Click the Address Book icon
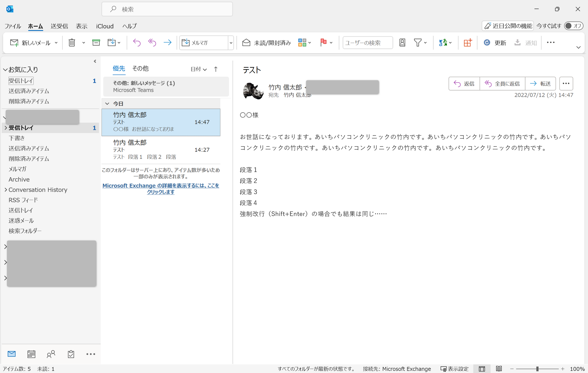Screen dimensions: 588x373 (x=402, y=43)
